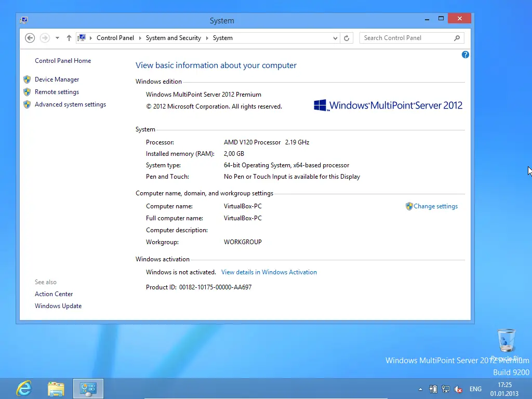Open help via the question mark icon
Viewport: 532px width, 399px height.
click(465, 54)
